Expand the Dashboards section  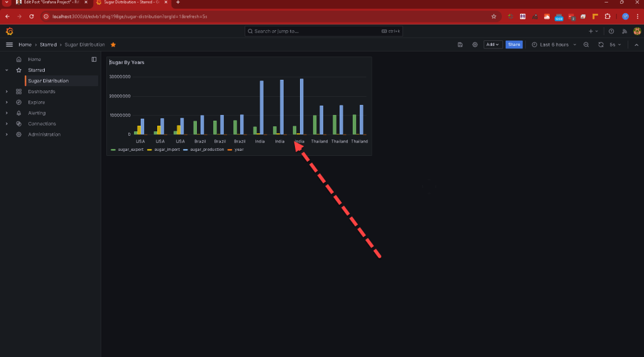[6, 92]
